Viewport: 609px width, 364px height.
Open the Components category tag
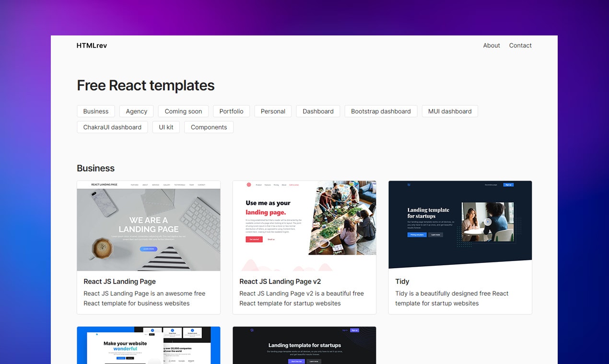pyautogui.click(x=209, y=127)
